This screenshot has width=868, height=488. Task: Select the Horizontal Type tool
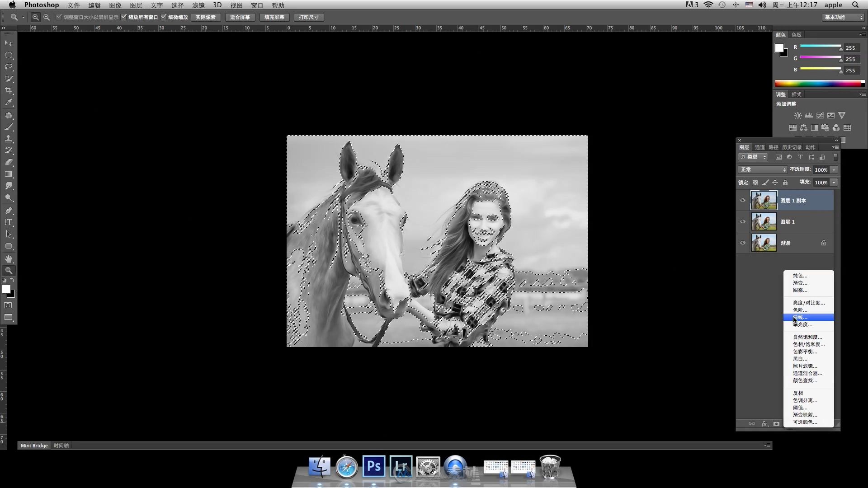(x=9, y=222)
